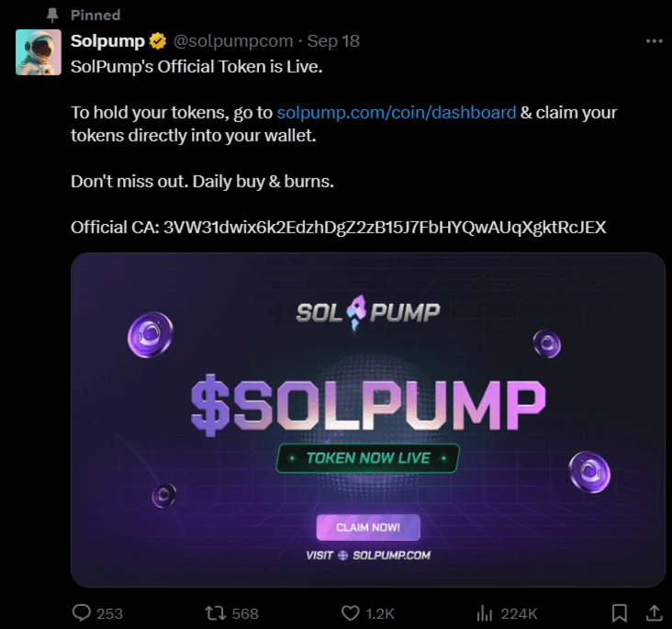Bookmark this Solpump post
The width and height of the screenshot is (672, 629).
point(620,612)
